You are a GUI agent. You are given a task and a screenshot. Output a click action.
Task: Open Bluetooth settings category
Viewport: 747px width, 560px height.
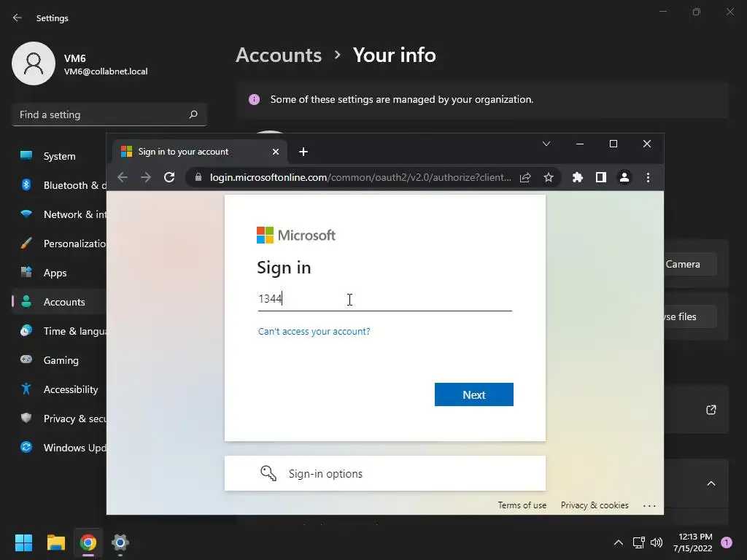tap(59, 185)
